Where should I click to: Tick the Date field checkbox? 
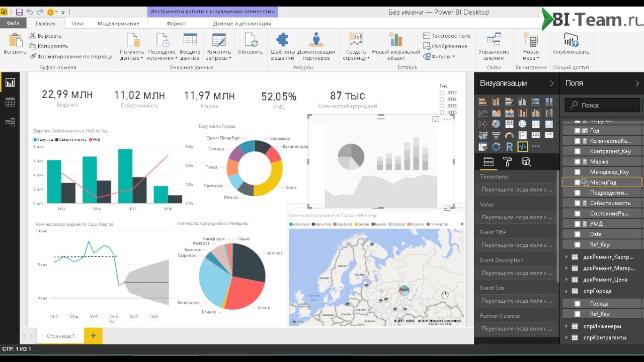[x=578, y=234]
